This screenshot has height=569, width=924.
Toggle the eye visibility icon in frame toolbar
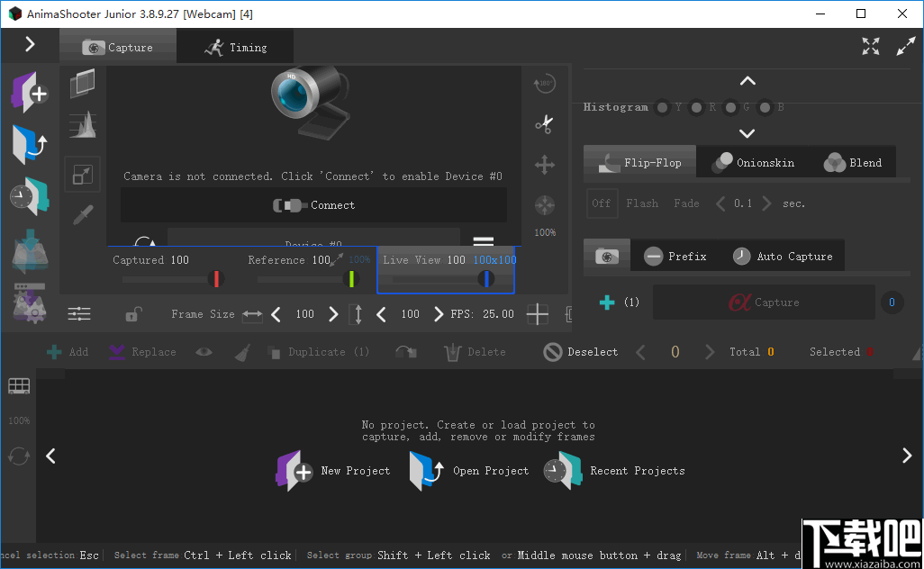[204, 352]
